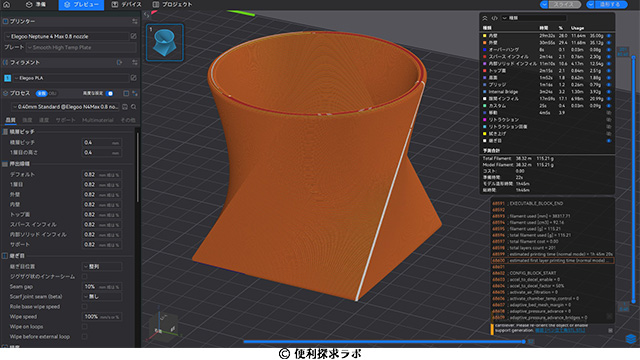This screenshot has height=360, width=640.
Task: Click the vertical layer slider top handle
Action: 633,58
